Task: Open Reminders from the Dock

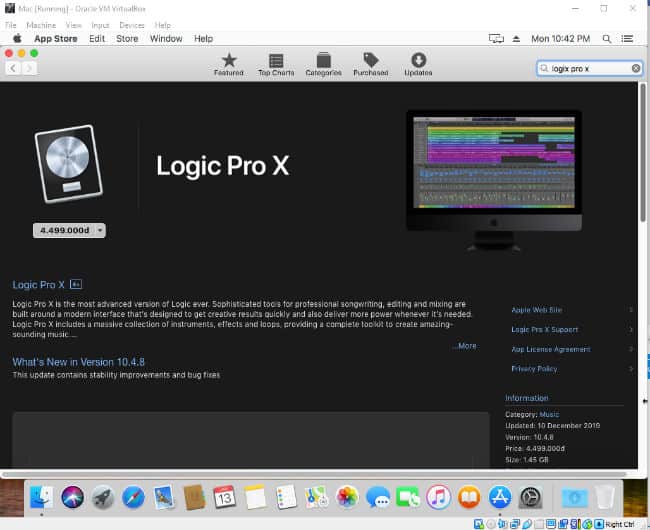Action: click(286, 497)
